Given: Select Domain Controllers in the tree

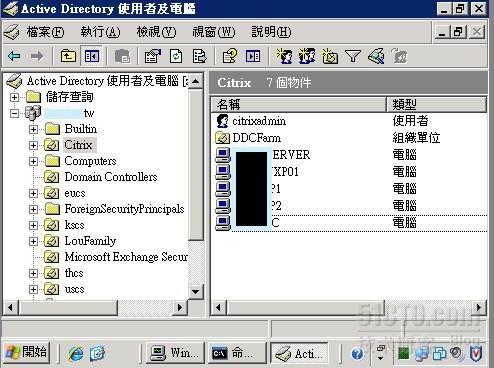Looking at the screenshot, I should (111, 177).
